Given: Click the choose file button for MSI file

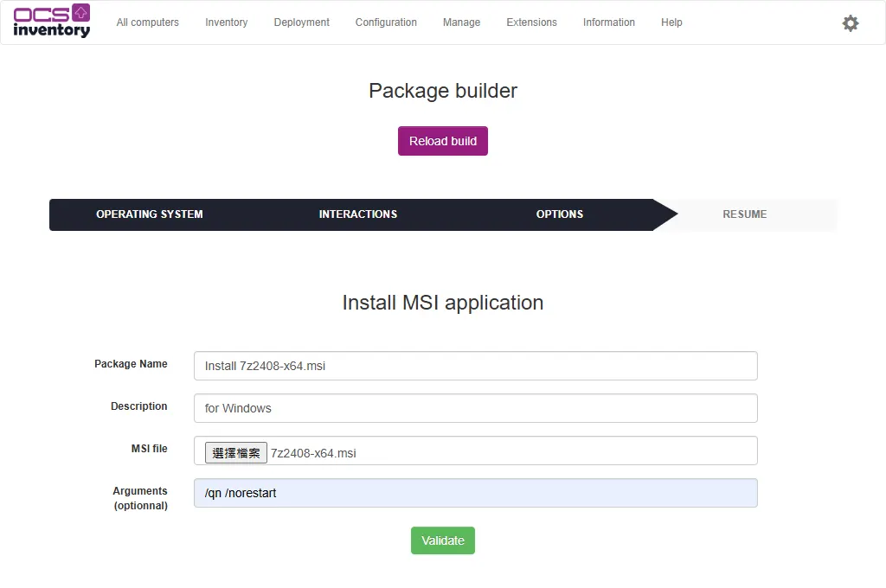Looking at the screenshot, I should (235, 453).
